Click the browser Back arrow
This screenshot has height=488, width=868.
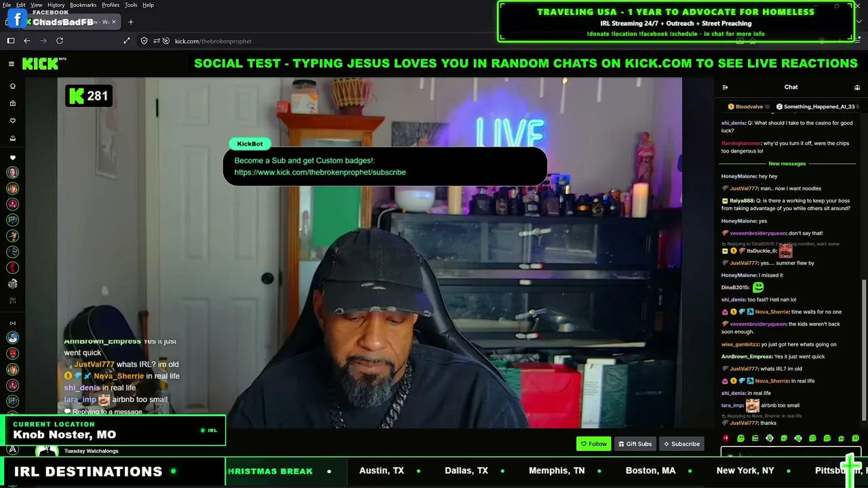27,41
